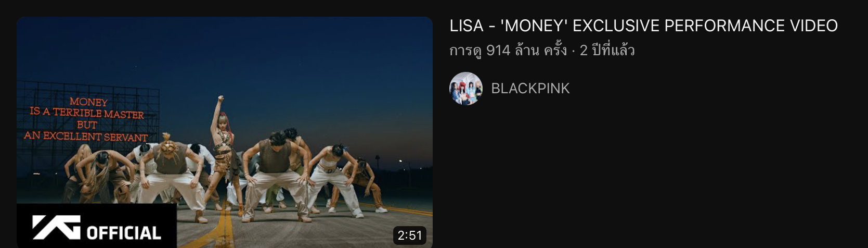This screenshot has height=248, width=868.
Task: Click the 914 million views count text
Action: click(x=508, y=51)
